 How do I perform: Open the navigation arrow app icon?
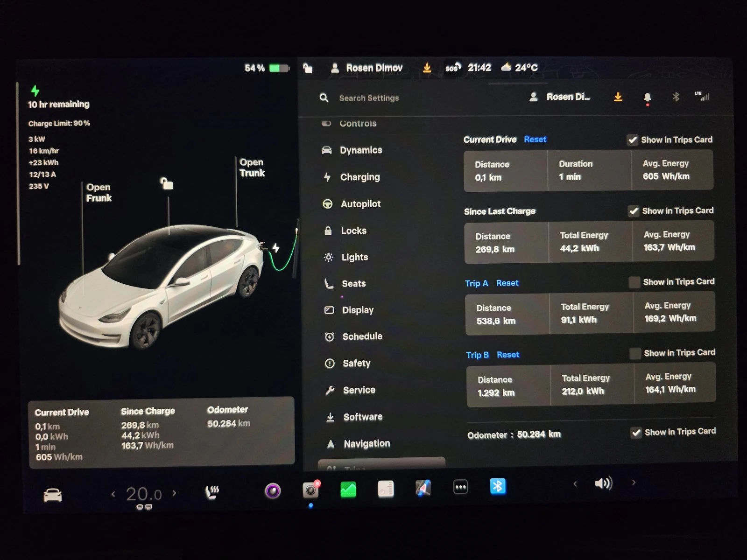[423, 488]
